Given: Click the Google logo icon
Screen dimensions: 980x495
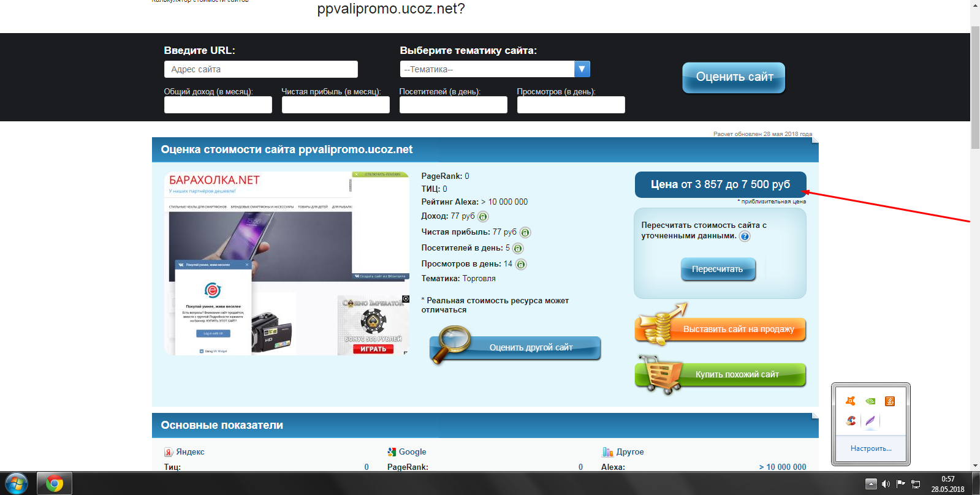Looking at the screenshot, I should point(392,452).
